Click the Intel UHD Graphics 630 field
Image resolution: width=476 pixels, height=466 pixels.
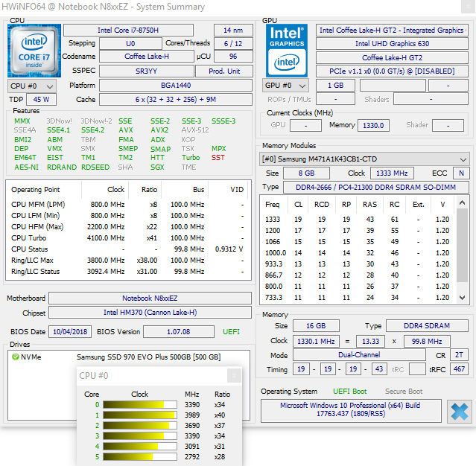tap(392, 44)
